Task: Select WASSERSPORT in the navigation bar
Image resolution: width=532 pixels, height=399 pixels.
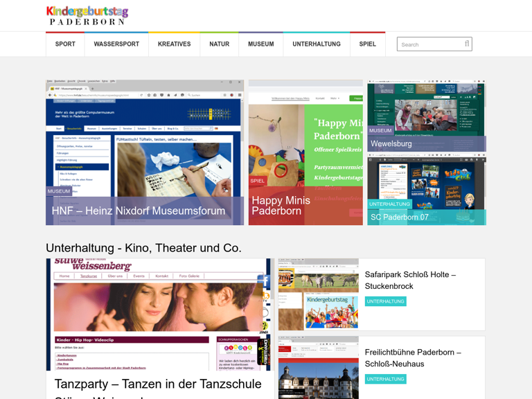Action: [x=116, y=44]
